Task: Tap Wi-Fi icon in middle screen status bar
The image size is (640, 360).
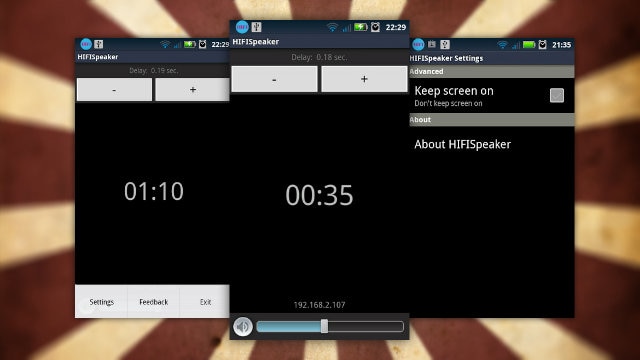Action: [332, 27]
